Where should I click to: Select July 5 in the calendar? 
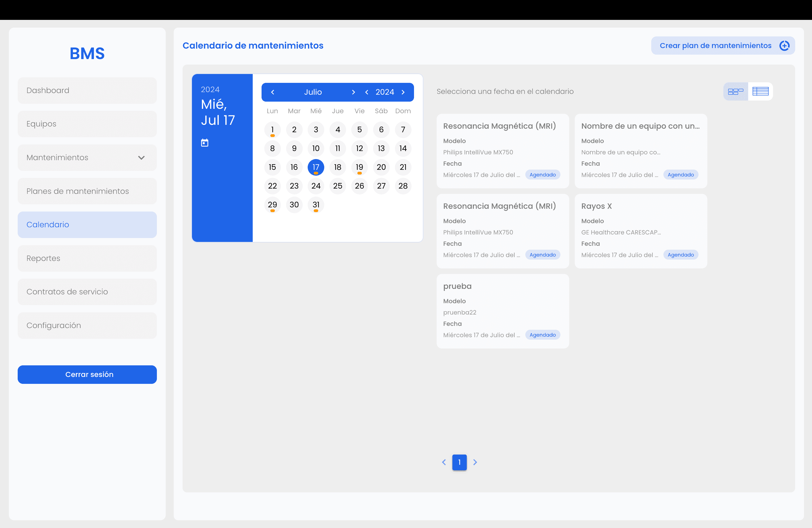click(x=359, y=130)
